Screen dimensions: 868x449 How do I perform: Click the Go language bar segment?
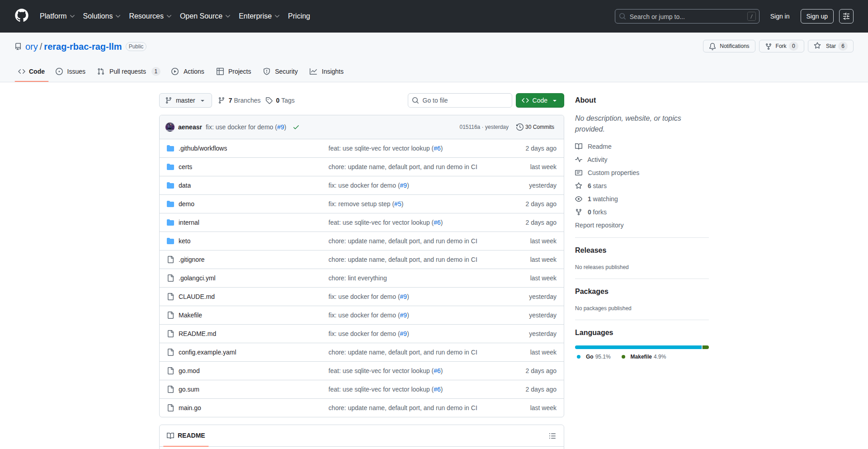pyautogui.click(x=637, y=347)
